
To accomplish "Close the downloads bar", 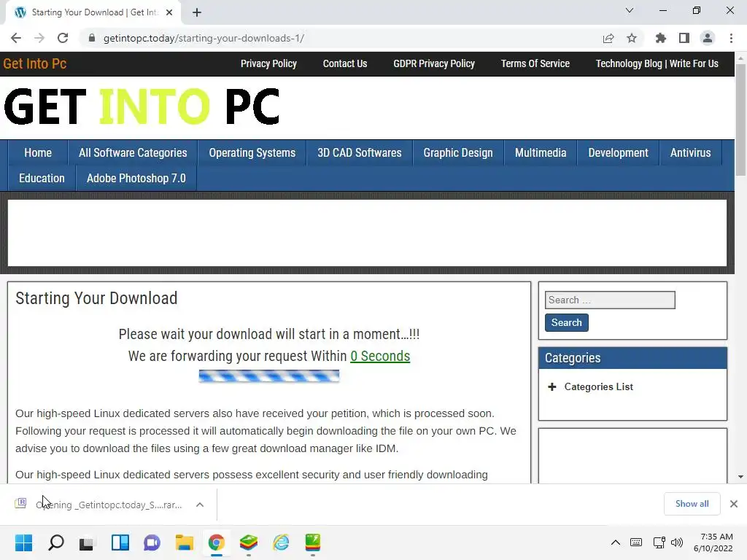I will click(x=734, y=504).
